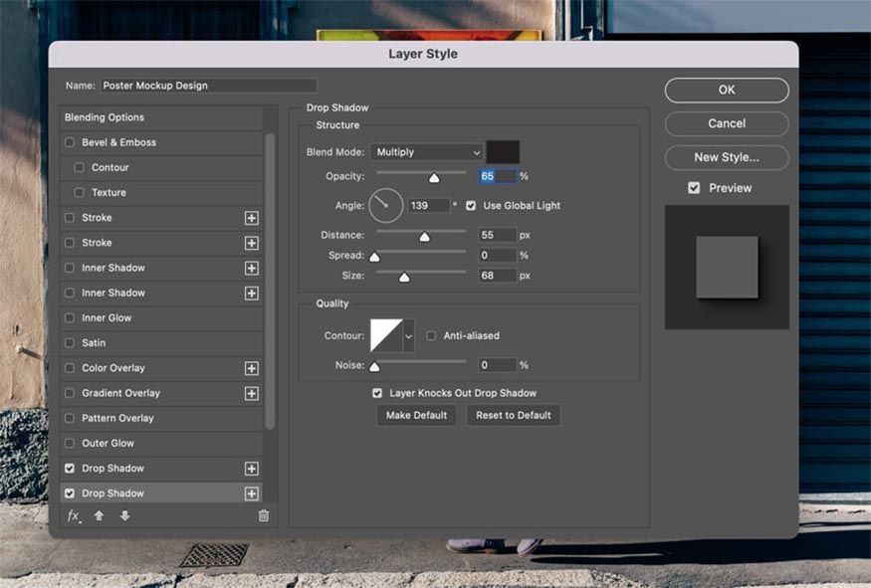Enable the Anti-aliased checkbox

tap(431, 336)
